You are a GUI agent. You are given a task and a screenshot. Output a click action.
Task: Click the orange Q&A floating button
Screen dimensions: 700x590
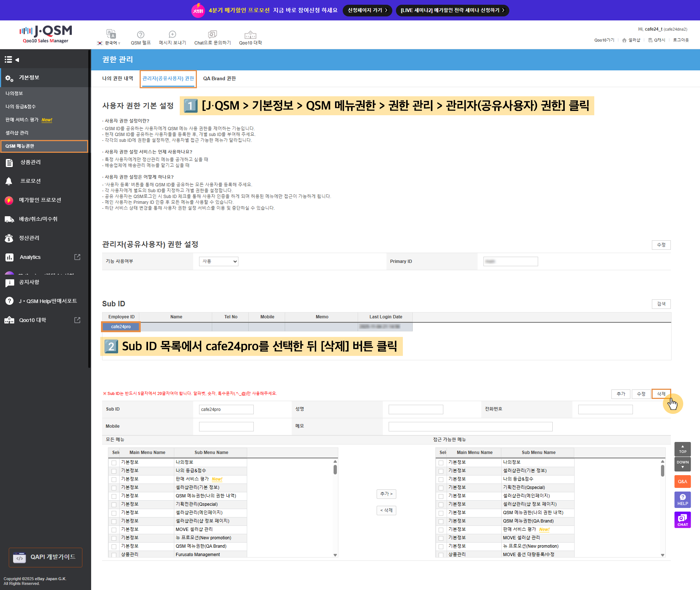coord(682,482)
